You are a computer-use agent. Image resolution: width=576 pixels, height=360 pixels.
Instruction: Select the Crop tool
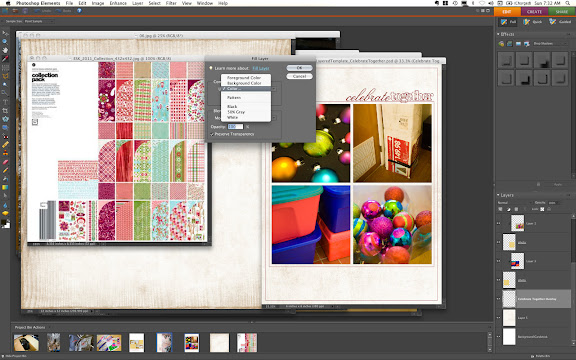pos(6,110)
